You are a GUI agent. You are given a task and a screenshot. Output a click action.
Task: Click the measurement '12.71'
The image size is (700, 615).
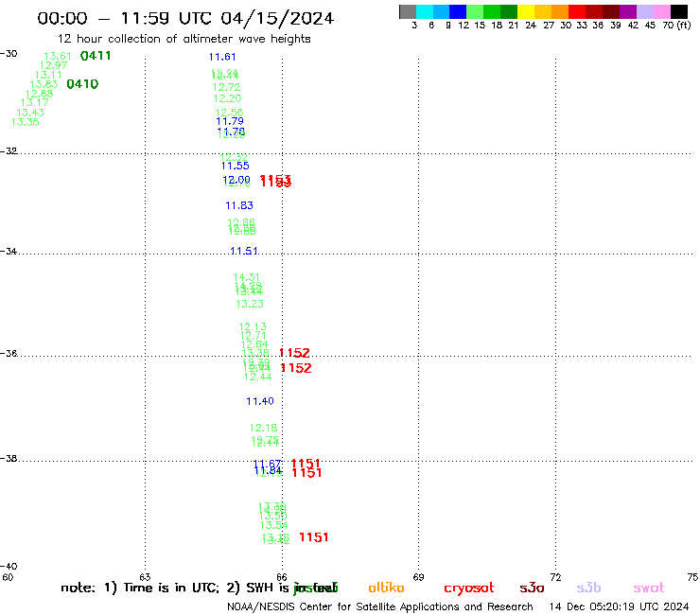(x=254, y=336)
